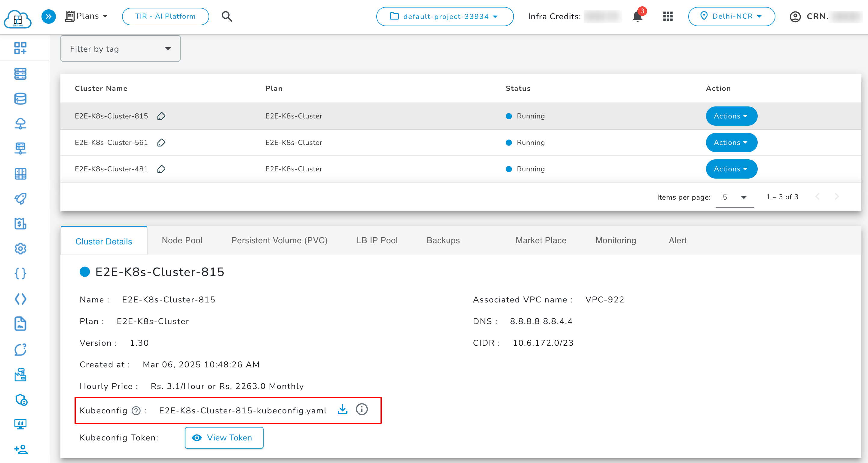Select the E2E-K8s-Cluster-481 row name
Viewport: 868px width, 463px height.
[x=111, y=169]
